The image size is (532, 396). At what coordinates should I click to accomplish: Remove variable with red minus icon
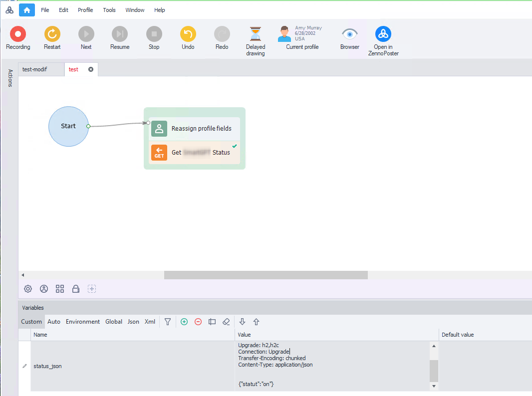pos(198,322)
